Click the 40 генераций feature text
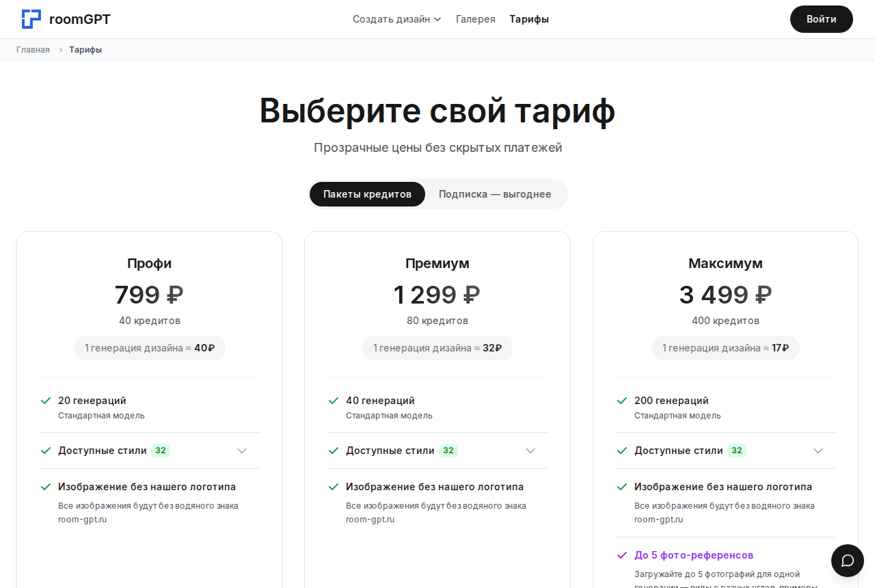 coord(380,401)
